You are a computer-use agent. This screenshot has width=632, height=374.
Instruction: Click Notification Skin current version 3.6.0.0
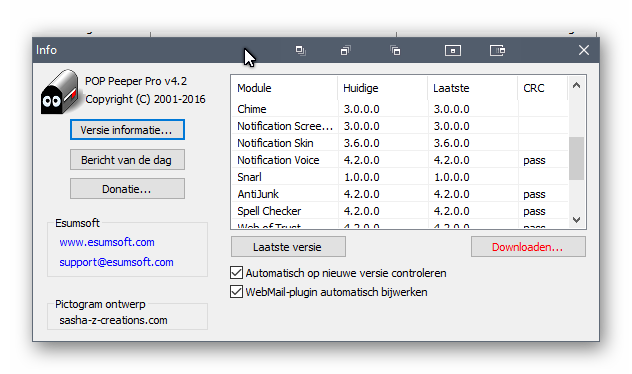point(362,143)
